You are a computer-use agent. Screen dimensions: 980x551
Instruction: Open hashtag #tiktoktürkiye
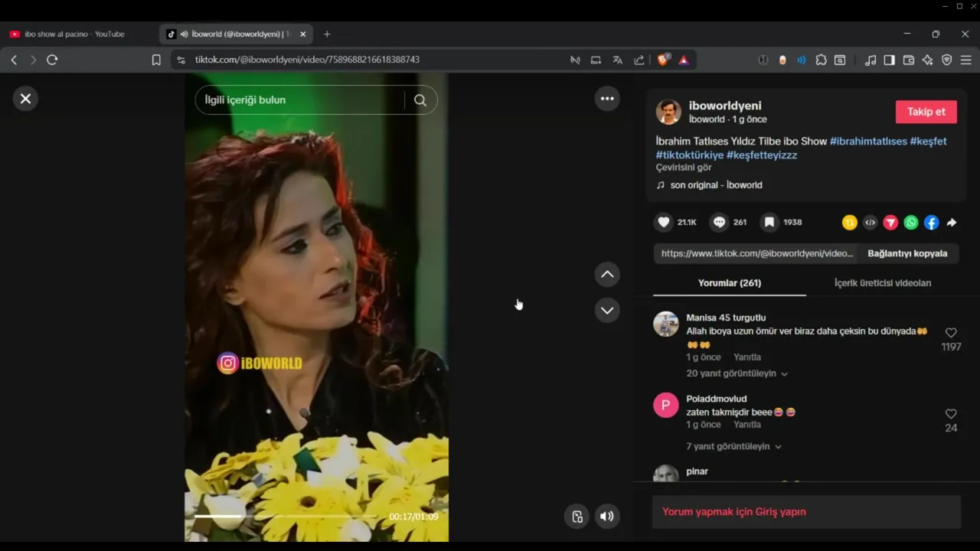690,155
